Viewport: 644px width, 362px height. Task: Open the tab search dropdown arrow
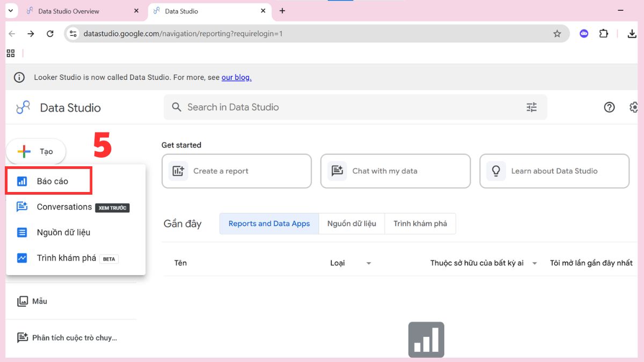pyautogui.click(x=10, y=11)
